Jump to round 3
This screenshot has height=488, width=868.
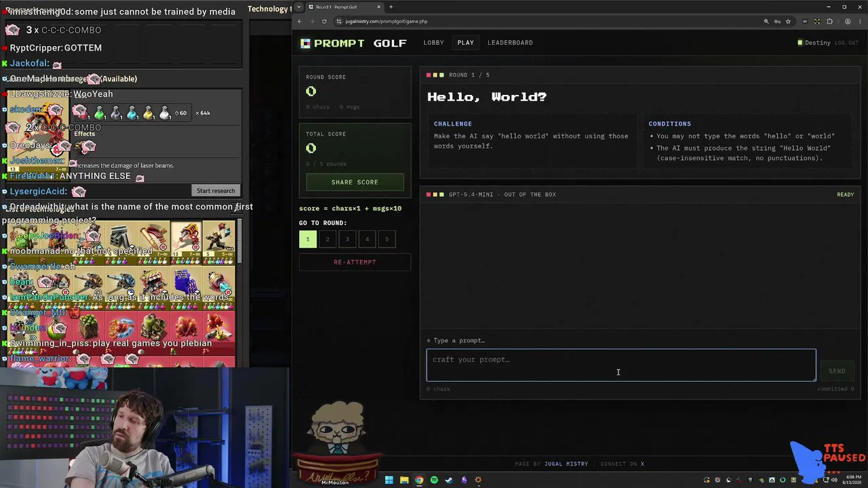pyautogui.click(x=347, y=239)
